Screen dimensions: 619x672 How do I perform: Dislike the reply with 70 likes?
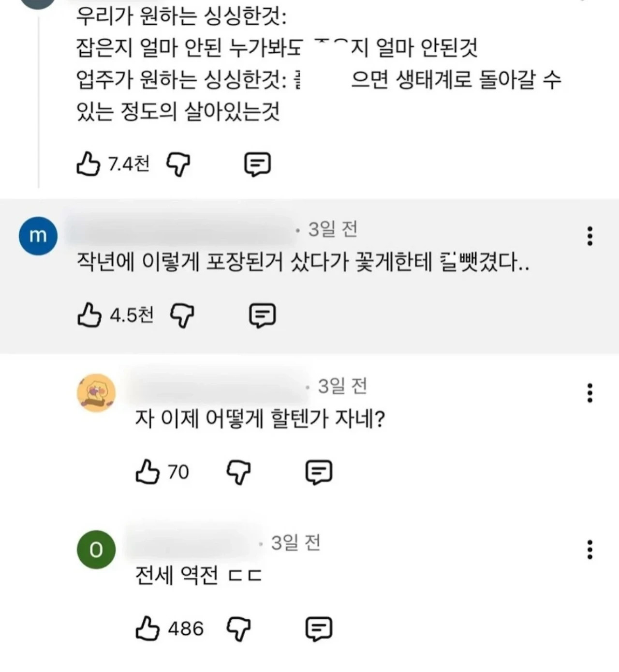coord(239,472)
